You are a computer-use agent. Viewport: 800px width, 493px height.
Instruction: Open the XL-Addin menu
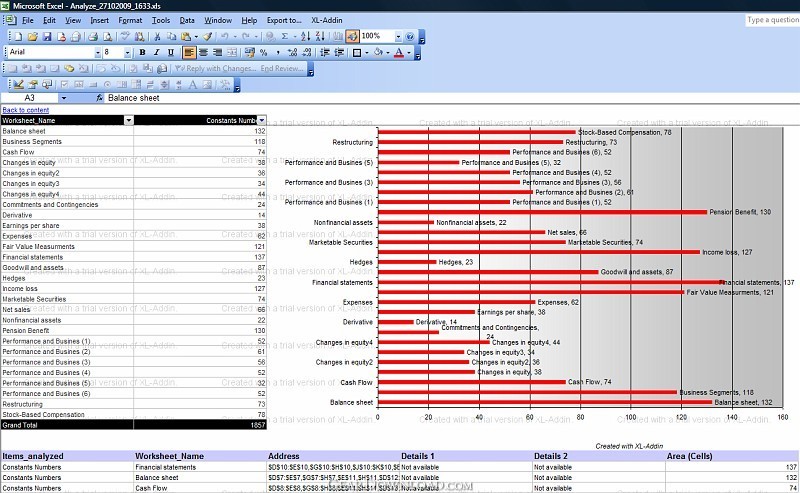[x=327, y=20]
